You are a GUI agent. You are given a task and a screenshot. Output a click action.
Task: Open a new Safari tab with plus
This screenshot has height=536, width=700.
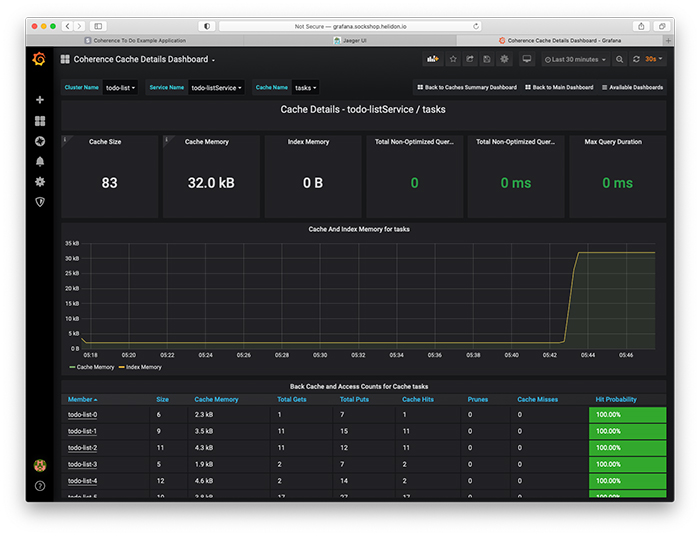(x=668, y=41)
